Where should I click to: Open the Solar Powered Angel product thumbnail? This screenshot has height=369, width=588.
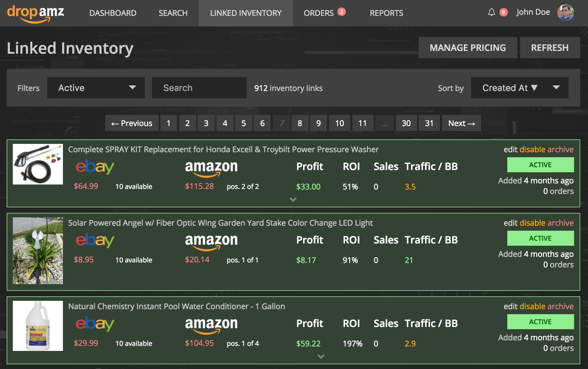[x=38, y=251]
